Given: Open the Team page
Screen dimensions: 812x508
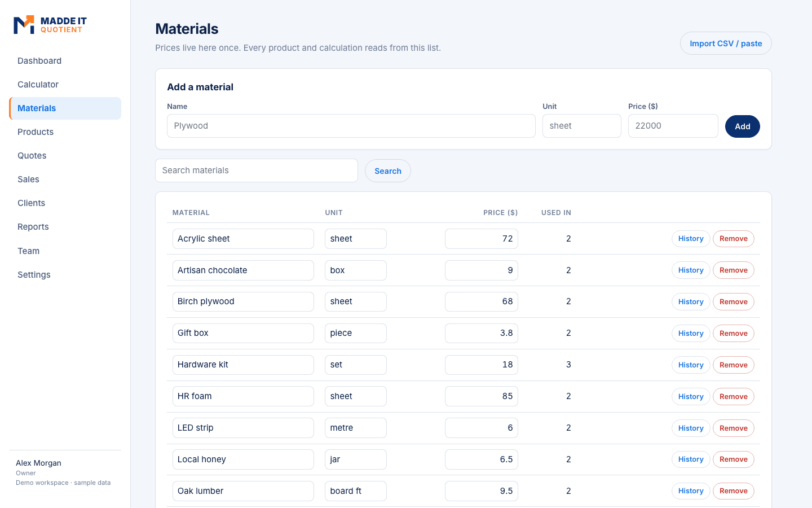Looking at the screenshot, I should pyautogui.click(x=65, y=251).
